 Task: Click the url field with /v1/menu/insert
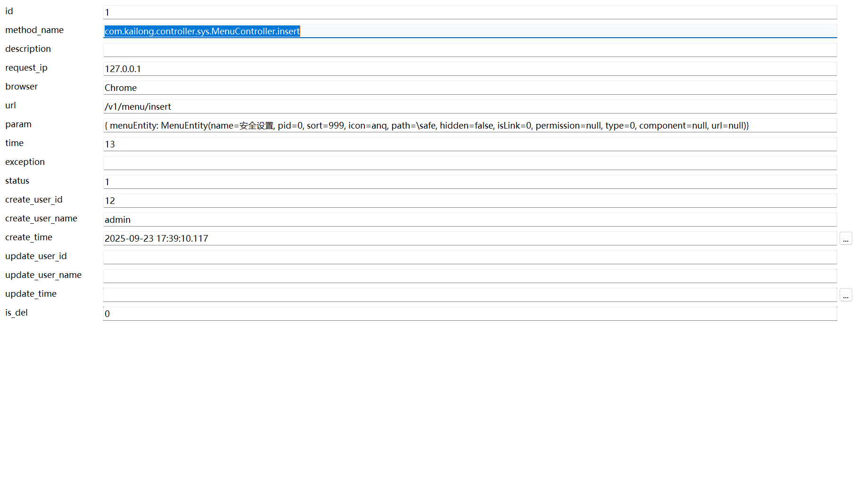[470, 106]
